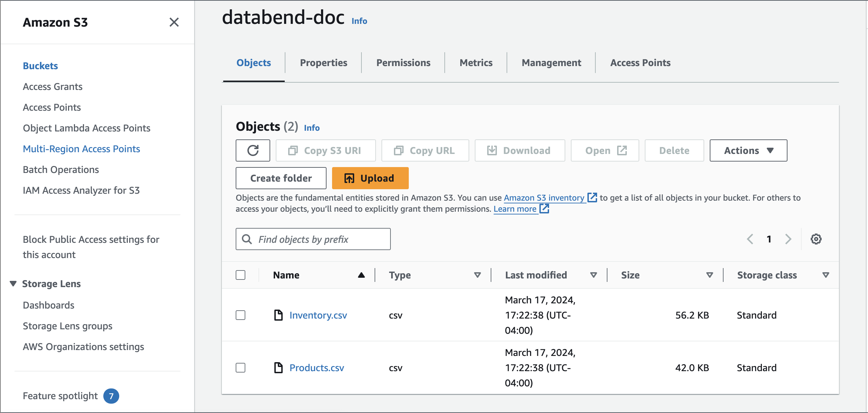Focus the Find objects by prefix field

pos(313,239)
